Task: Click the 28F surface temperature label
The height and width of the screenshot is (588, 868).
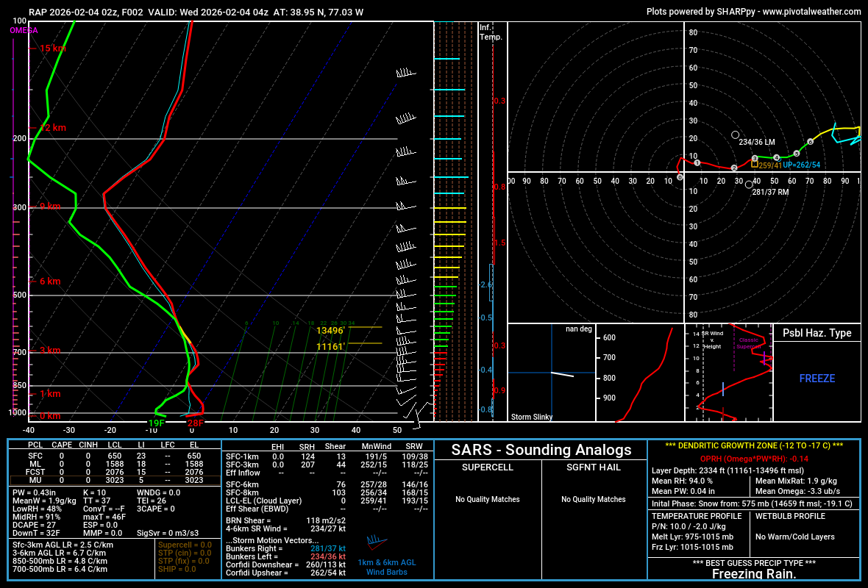Action: tap(195, 423)
